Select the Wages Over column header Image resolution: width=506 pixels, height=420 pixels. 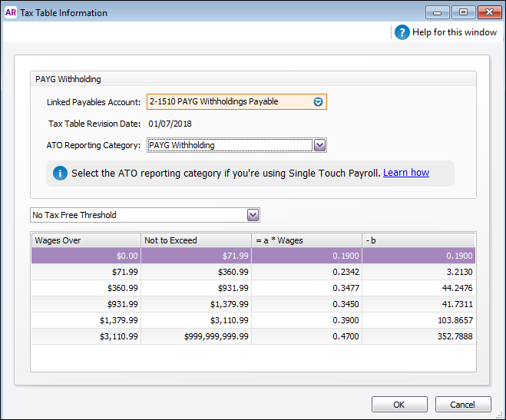(86, 240)
